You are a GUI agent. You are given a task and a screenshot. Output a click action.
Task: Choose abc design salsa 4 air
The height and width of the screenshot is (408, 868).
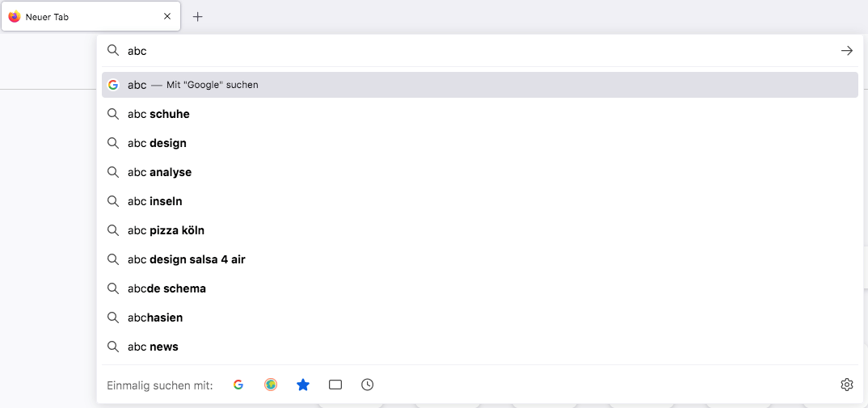pos(480,259)
